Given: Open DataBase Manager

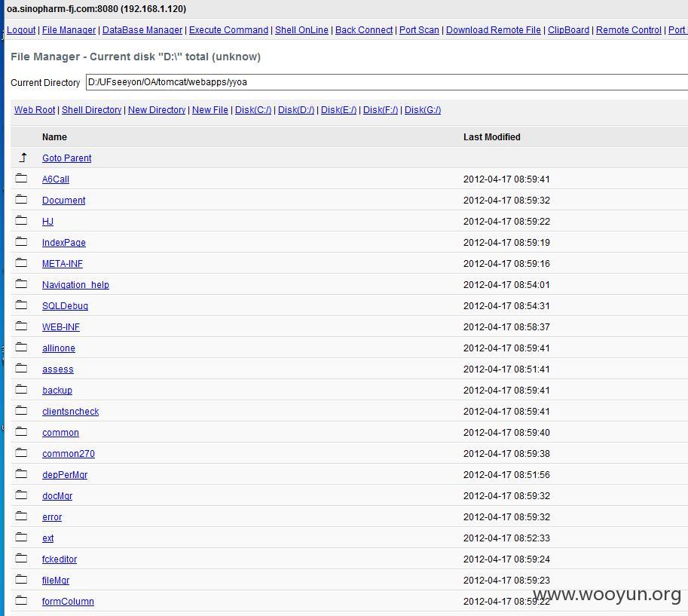Looking at the screenshot, I should tap(142, 30).
